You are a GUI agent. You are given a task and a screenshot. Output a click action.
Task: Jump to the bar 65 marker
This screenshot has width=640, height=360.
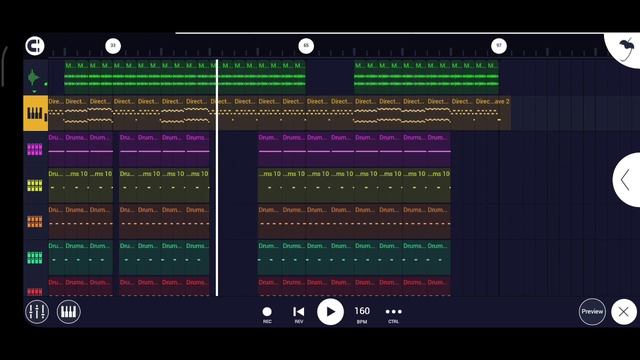coord(306,46)
